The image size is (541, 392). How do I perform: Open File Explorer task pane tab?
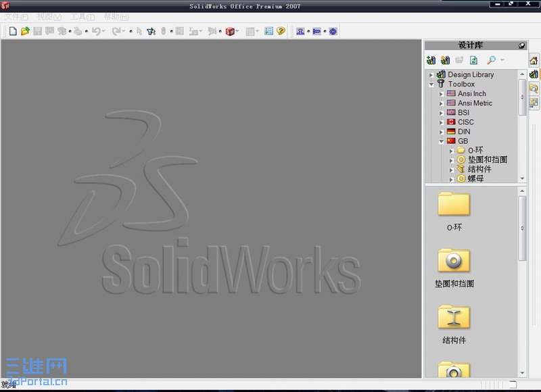[x=534, y=89]
